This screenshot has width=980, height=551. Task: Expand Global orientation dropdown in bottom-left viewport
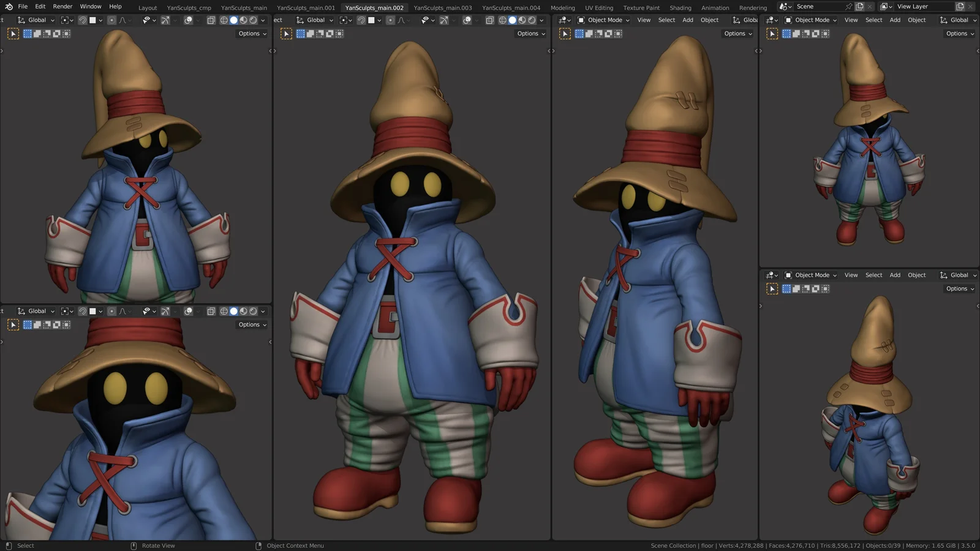37,311
